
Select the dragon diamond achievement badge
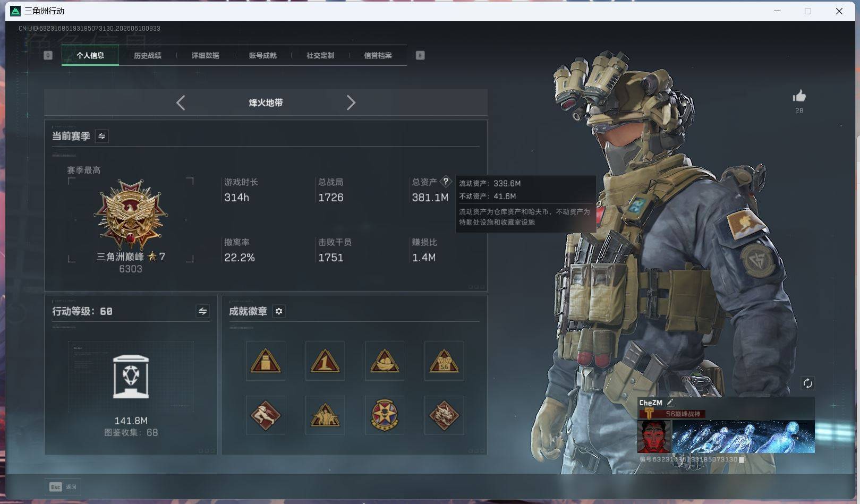pyautogui.click(x=444, y=415)
